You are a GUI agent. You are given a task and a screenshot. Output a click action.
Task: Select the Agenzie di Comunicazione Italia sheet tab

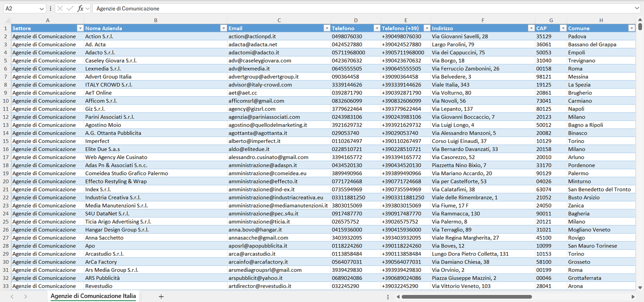tap(93, 296)
